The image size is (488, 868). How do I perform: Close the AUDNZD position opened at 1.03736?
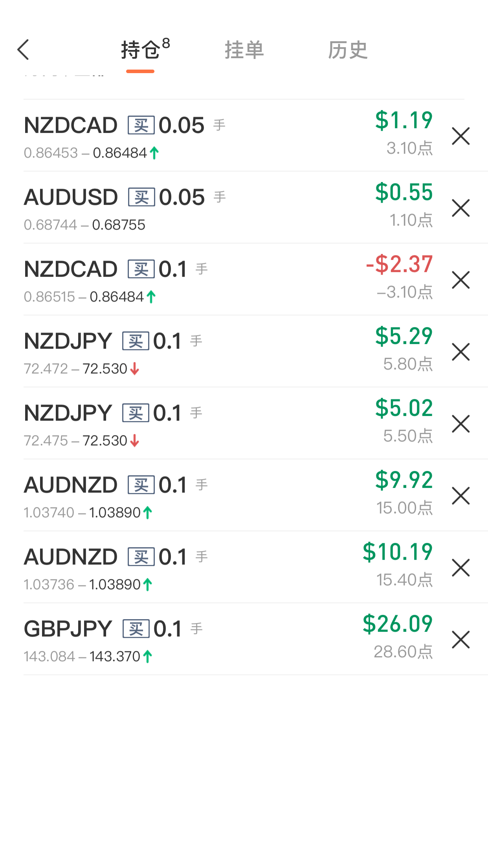tap(460, 568)
